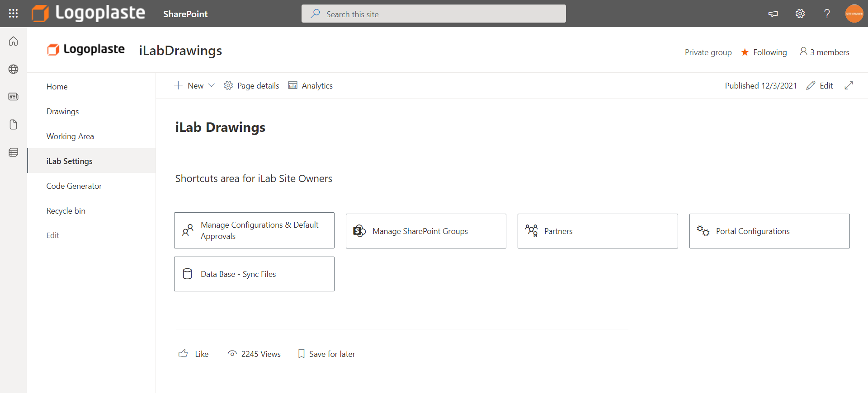
Task: Open the user account profile avatar
Action: (854, 14)
